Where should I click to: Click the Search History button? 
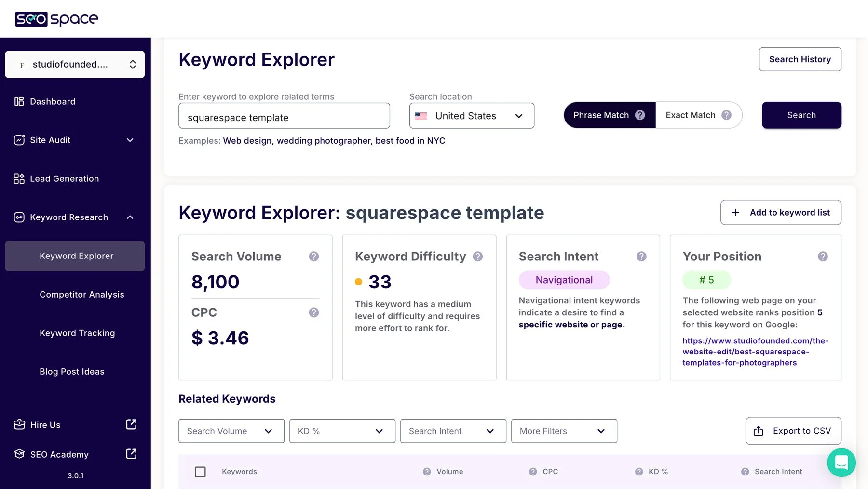[x=800, y=59]
